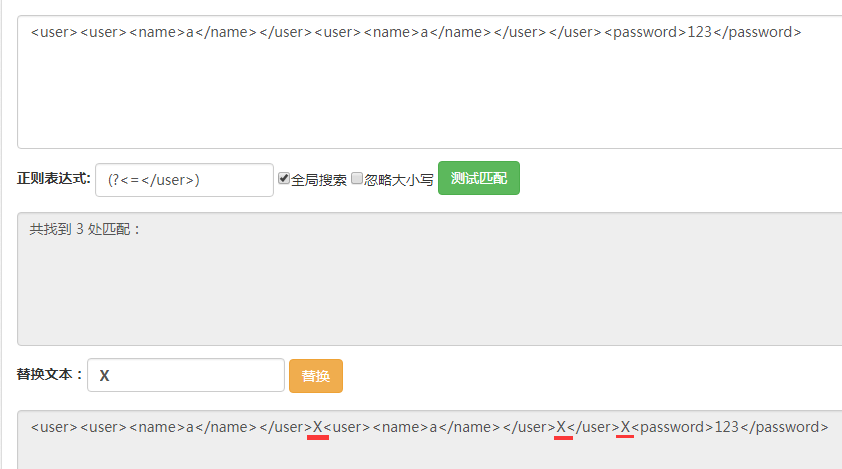This screenshot has height=469, width=842.
Task: Click the 正则表达式: label
Action: (x=54, y=179)
